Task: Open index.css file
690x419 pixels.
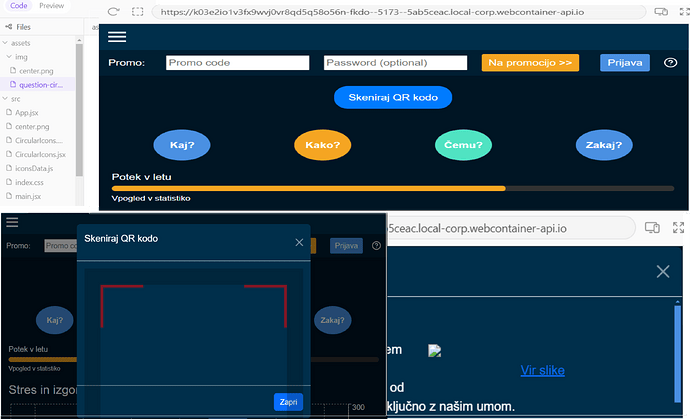Action: 29,182
